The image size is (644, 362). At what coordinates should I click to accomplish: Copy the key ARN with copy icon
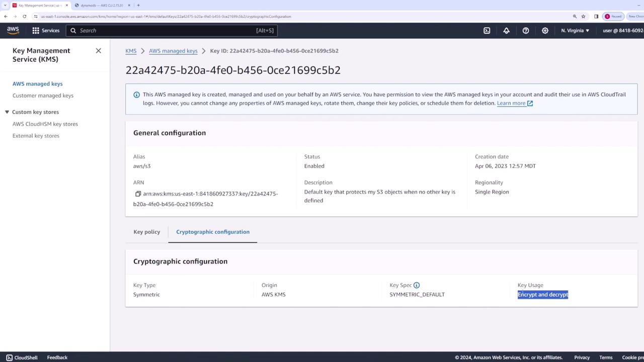(x=138, y=194)
